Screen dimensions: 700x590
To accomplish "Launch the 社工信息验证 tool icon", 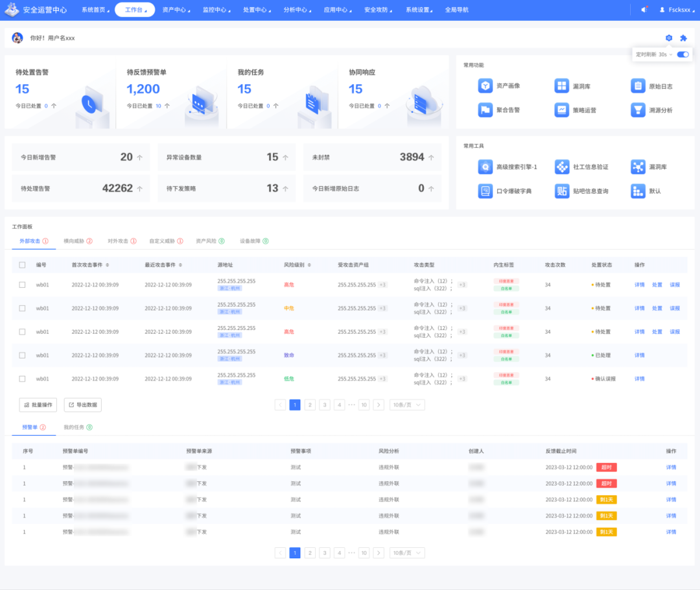I will click(561, 167).
